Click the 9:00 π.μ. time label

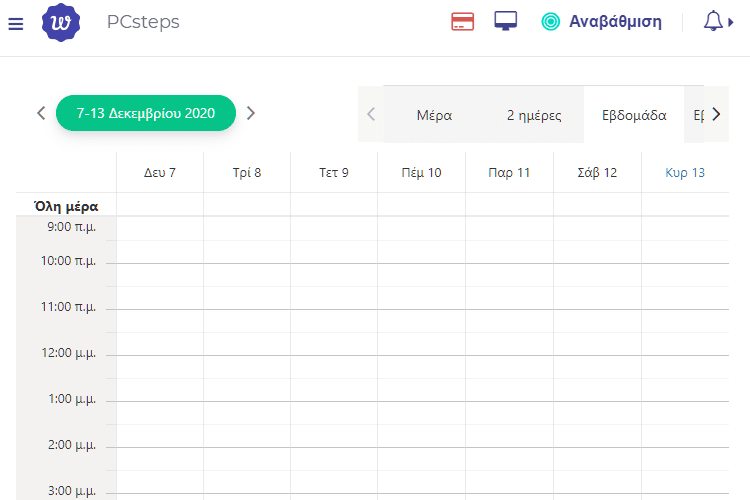tap(71, 227)
